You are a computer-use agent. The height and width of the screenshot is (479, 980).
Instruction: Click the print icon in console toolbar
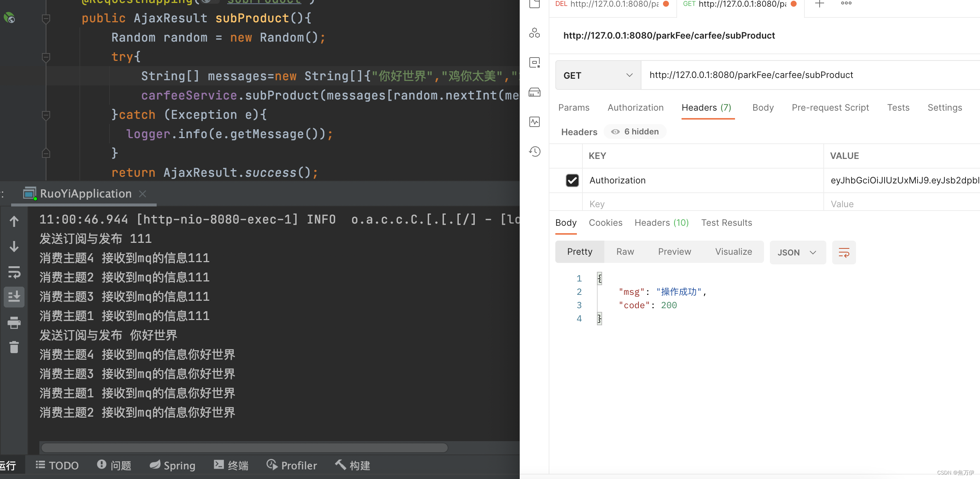(x=14, y=322)
